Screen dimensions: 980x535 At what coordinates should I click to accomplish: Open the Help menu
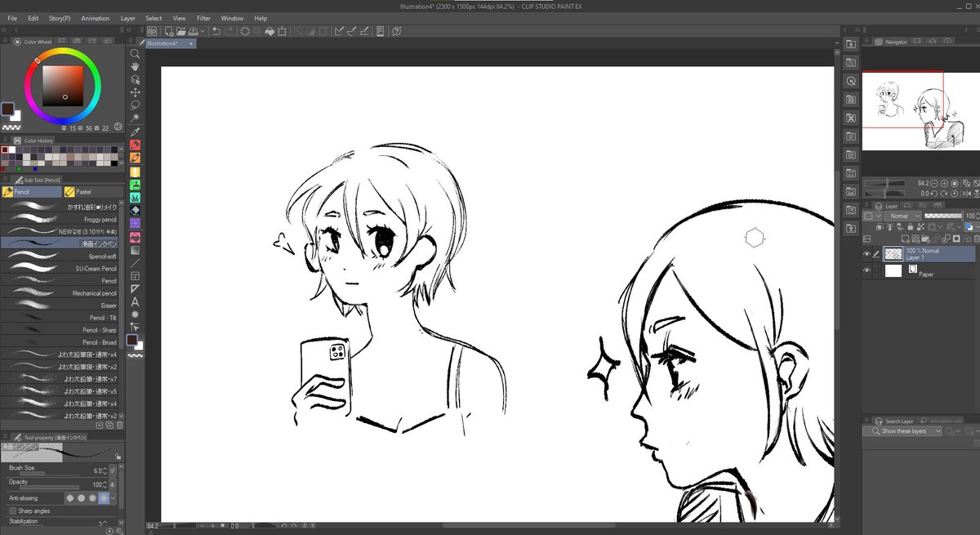pos(261,18)
